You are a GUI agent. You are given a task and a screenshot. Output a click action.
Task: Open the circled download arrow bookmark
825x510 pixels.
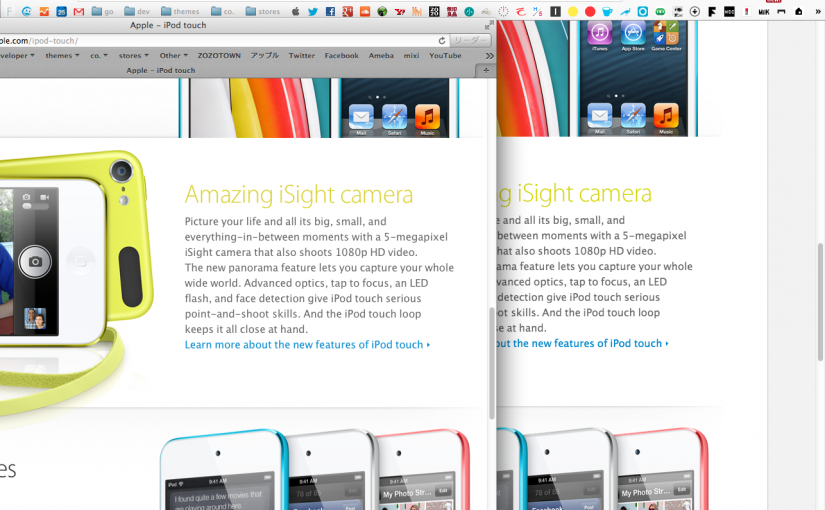[695, 11]
